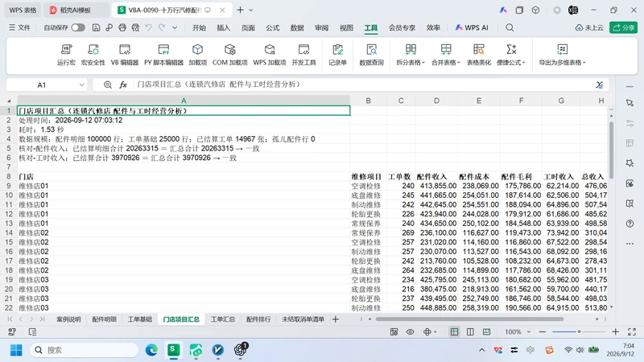Screen dimensions: 644x362
Task: Open the PY Script Editor (PY 脚本编辑器)
Action: coord(163,55)
